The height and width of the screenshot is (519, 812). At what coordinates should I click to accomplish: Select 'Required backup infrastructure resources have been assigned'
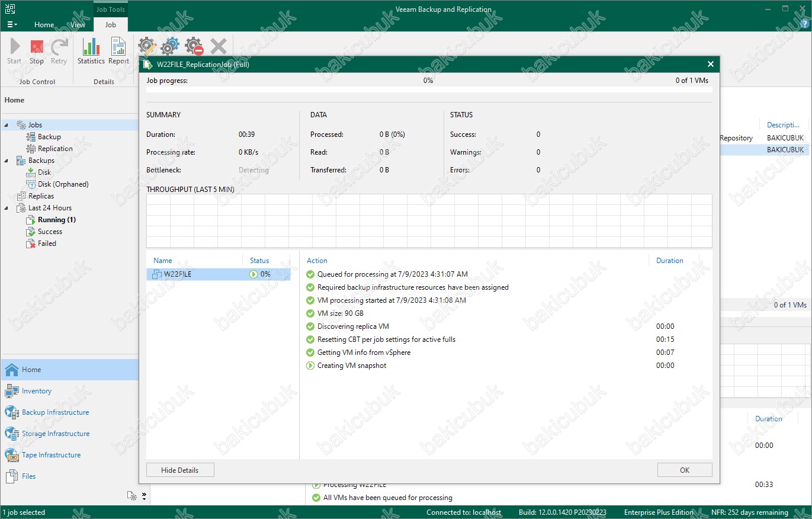413,287
